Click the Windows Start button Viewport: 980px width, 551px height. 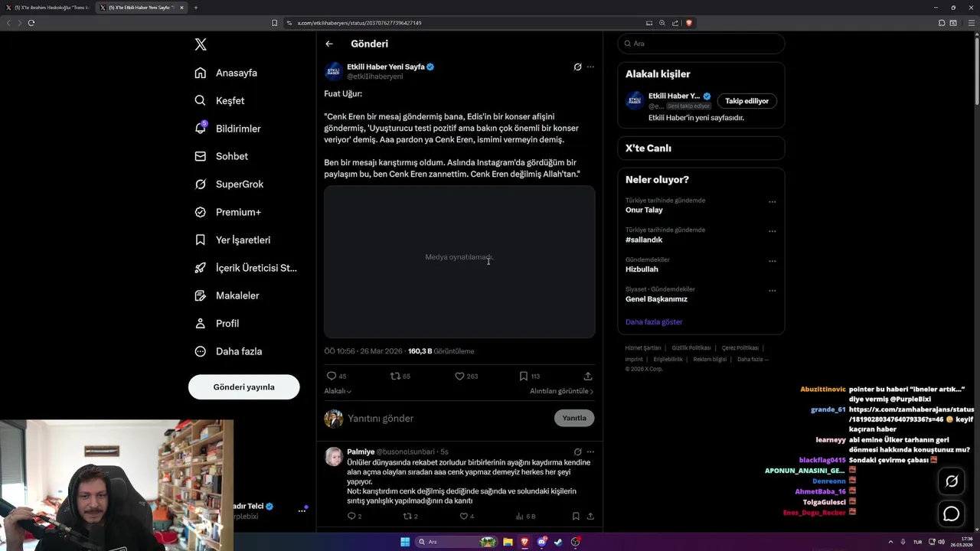click(x=405, y=542)
